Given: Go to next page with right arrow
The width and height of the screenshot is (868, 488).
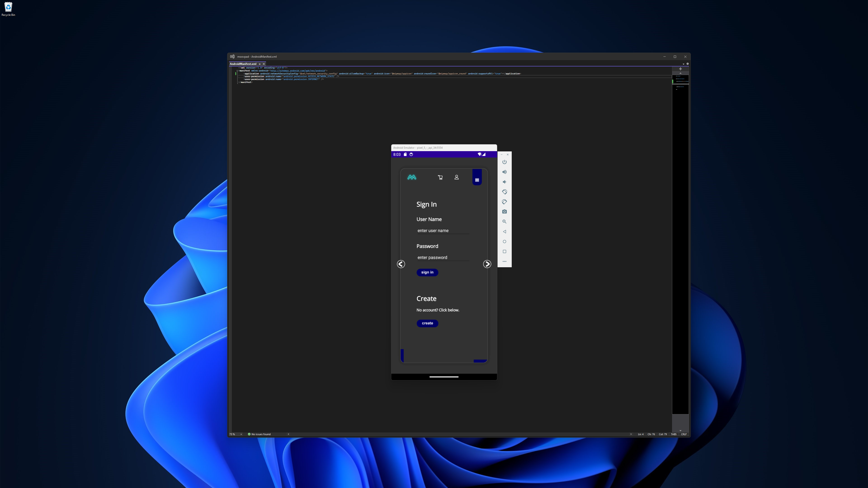Looking at the screenshot, I should [x=487, y=264].
